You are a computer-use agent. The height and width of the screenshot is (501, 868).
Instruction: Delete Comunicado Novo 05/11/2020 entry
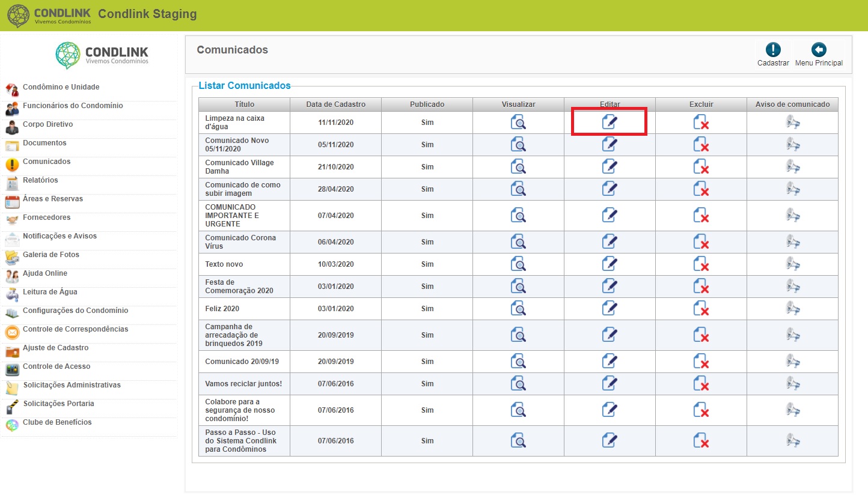(x=701, y=144)
